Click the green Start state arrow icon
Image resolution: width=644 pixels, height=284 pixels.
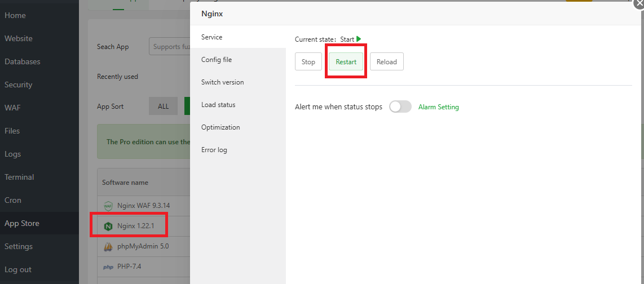pyautogui.click(x=359, y=39)
